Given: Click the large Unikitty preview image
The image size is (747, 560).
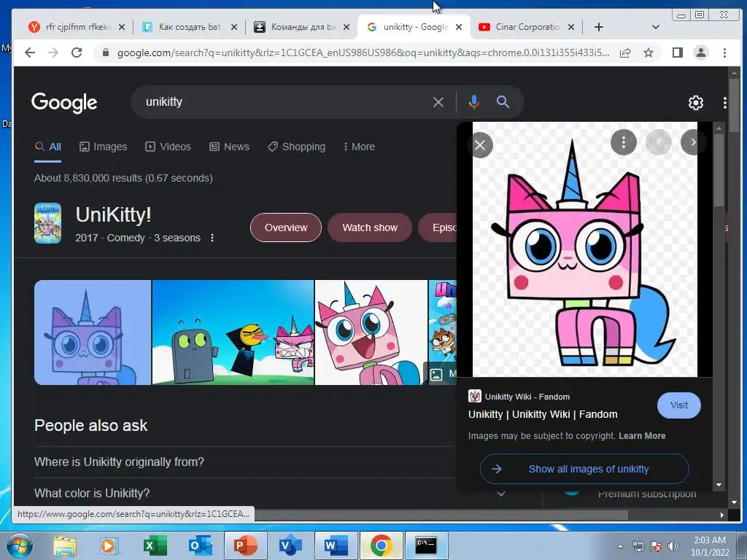Looking at the screenshot, I should [584, 249].
